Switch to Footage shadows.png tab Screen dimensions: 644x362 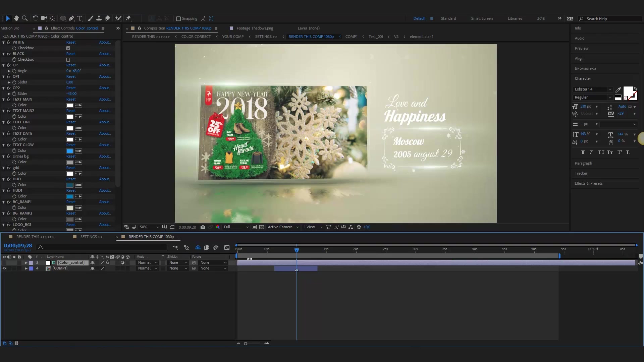click(255, 28)
